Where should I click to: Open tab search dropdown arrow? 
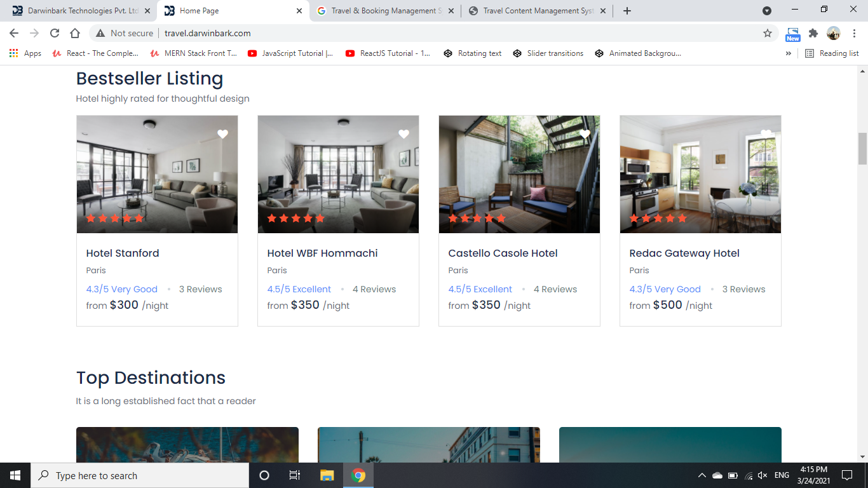[x=767, y=11]
